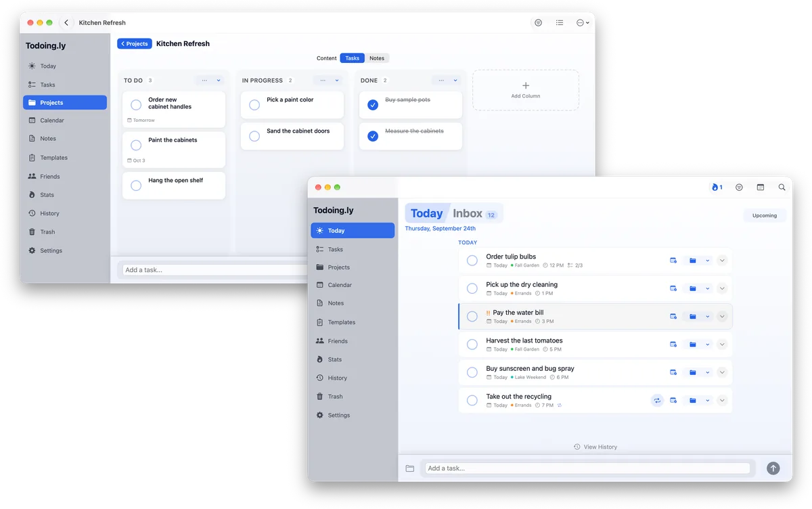Image resolution: width=812 pixels, height=509 pixels.
Task: Click the Add a task field in Kitchen Refresh window
Action: pos(215,270)
